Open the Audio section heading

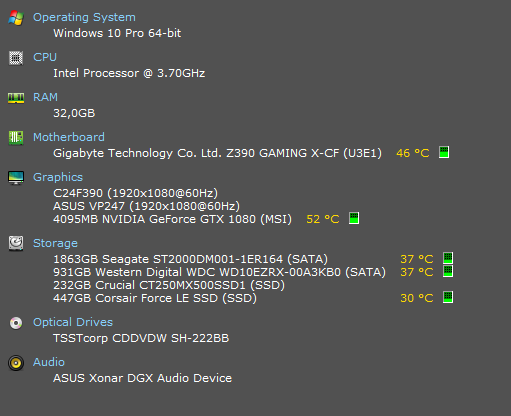click(x=49, y=362)
